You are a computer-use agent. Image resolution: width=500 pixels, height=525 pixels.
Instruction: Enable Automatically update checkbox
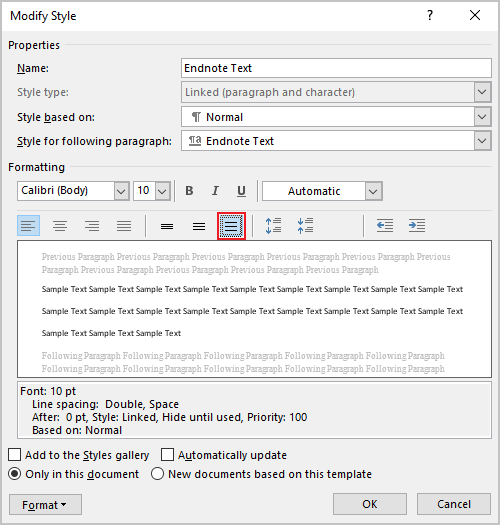click(x=167, y=455)
